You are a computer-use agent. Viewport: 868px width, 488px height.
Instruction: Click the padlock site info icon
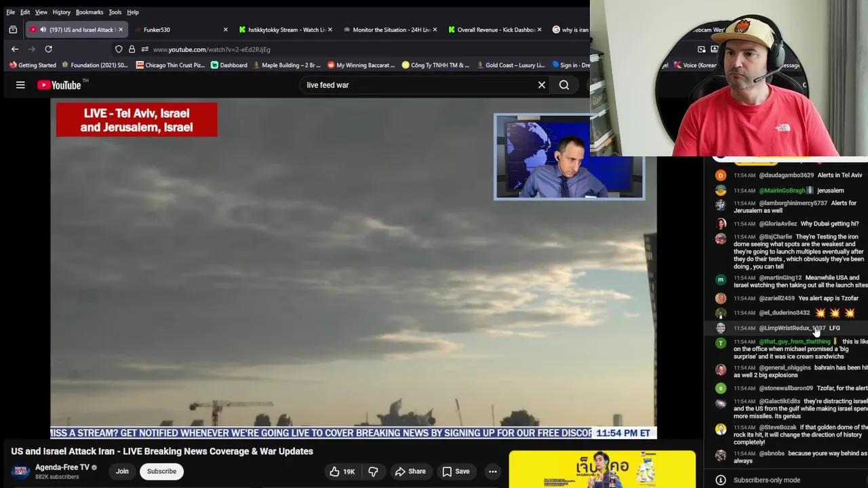pos(132,49)
